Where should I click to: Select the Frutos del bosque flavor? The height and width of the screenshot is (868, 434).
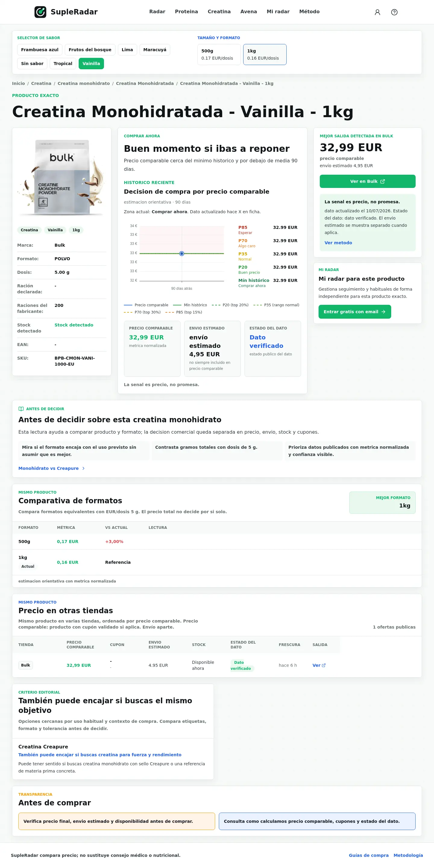coord(90,49)
